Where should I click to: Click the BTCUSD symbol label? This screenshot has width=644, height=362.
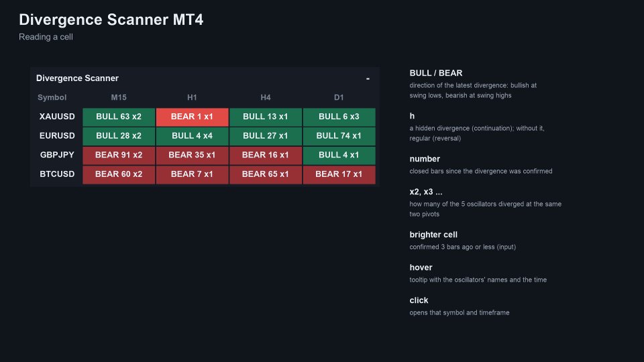coord(57,174)
